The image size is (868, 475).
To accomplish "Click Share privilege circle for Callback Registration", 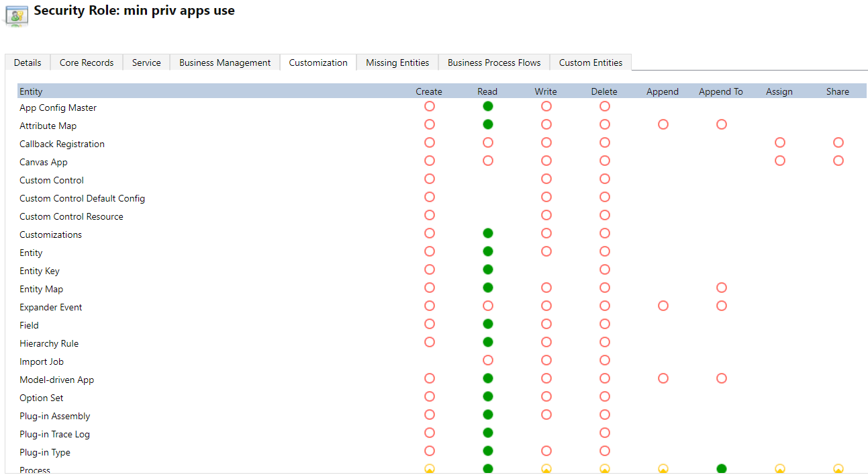I will click(x=838, y=142).
